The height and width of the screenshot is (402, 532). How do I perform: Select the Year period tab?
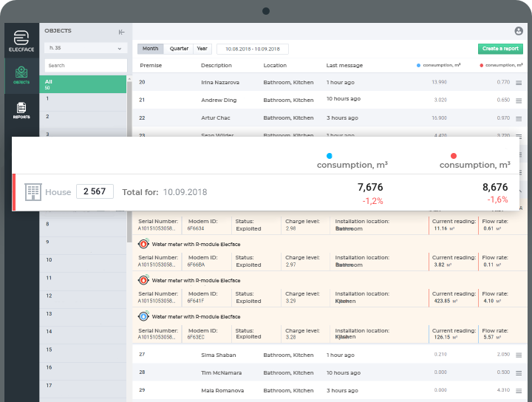click(x=202, y=49)
